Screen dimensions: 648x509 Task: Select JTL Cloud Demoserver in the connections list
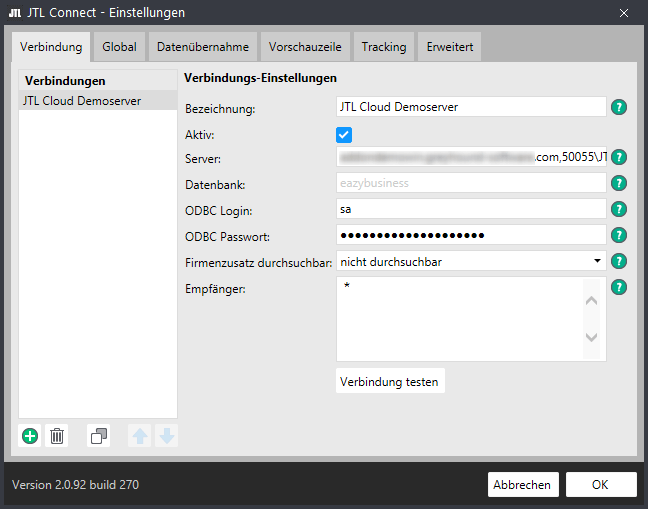point(98,101)
